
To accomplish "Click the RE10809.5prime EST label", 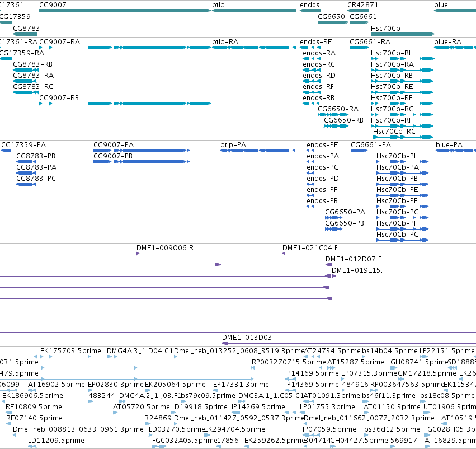I will 34,407.
